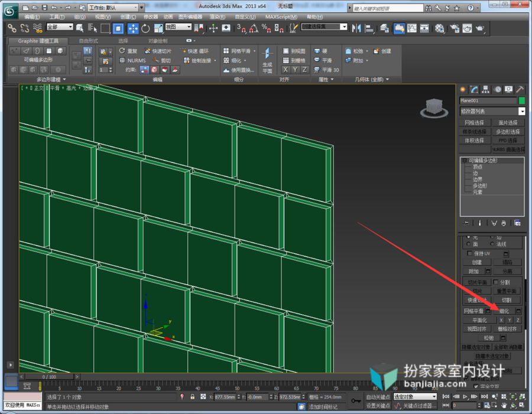Enable the 分割 checkbox
Image resolution: width=532 pixels, height=414 pixels.
pos(496,282)
